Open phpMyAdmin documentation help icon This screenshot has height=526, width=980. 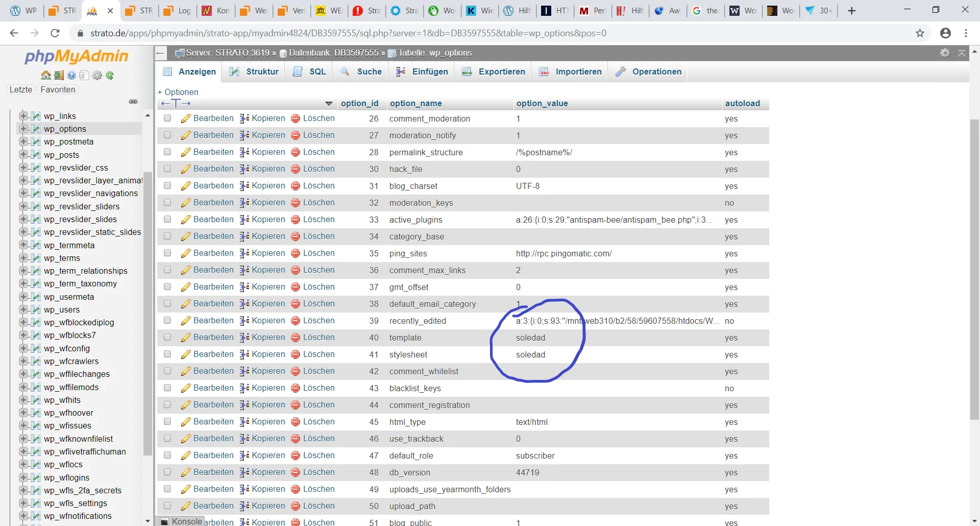point(71,75)
